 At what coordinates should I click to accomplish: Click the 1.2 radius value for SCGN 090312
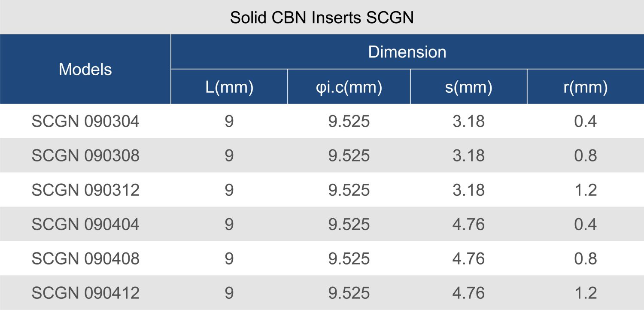tap(585, 190)
